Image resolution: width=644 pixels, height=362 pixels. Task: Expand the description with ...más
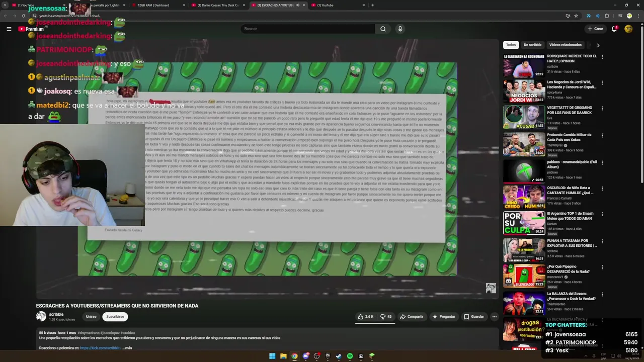(x=127, y=348)
